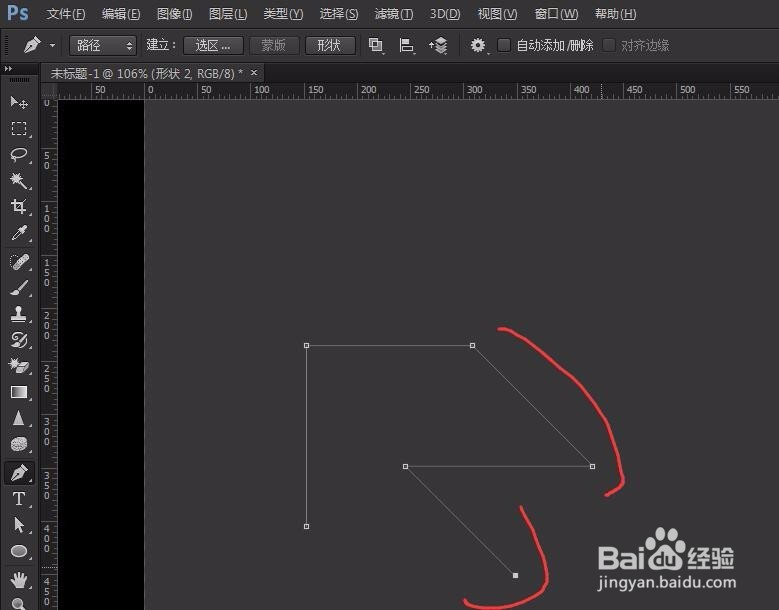Select the Rectangular Marquee tool
Image resolution: width=779 pixels, height=610 pixels.
click(19, 129)
